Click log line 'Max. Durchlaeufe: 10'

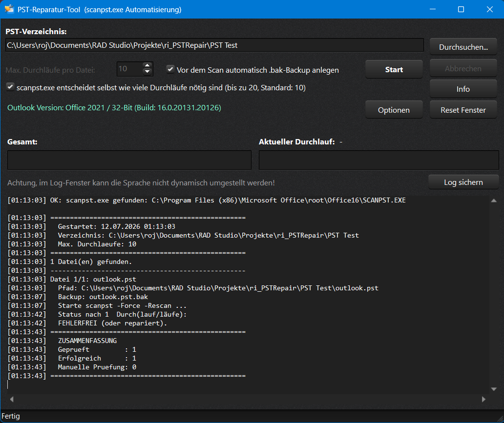(97, 244)
